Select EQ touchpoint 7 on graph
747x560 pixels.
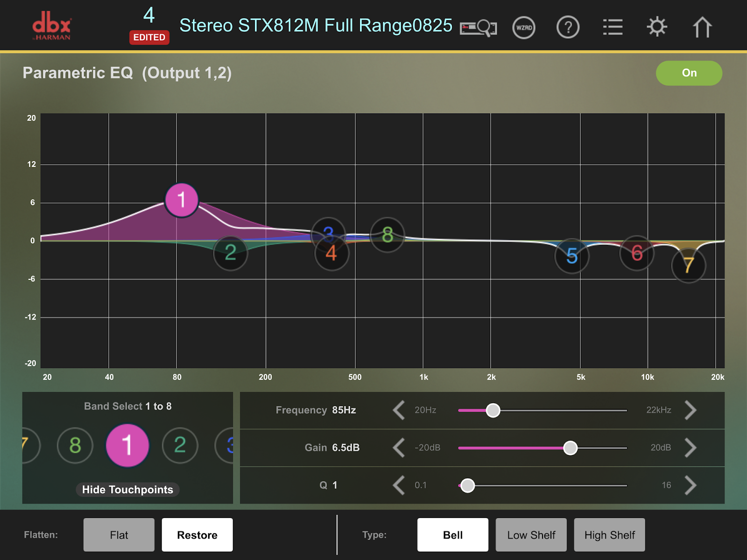tap(689, 266)
